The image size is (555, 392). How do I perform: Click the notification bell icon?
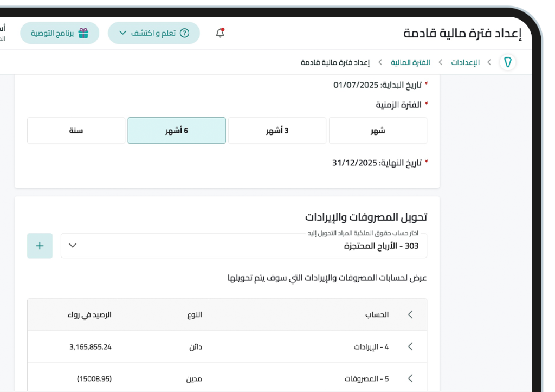click(x=219, y=33)
